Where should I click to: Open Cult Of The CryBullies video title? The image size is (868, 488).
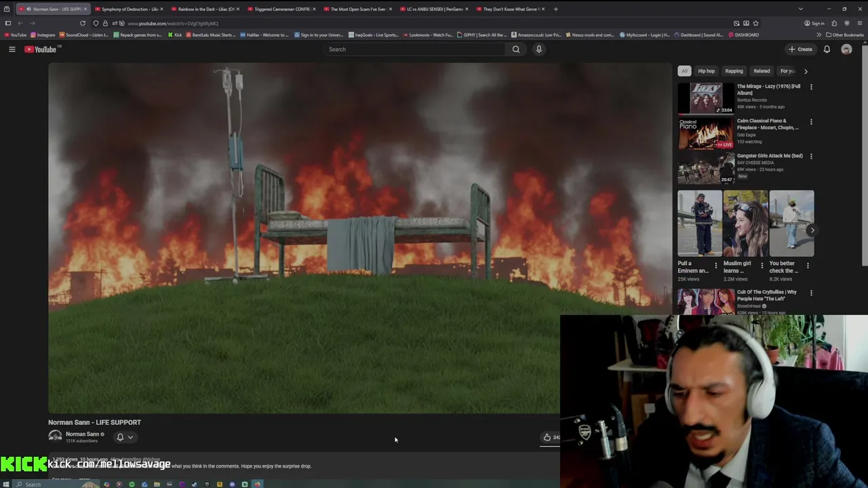coord(767,296)
